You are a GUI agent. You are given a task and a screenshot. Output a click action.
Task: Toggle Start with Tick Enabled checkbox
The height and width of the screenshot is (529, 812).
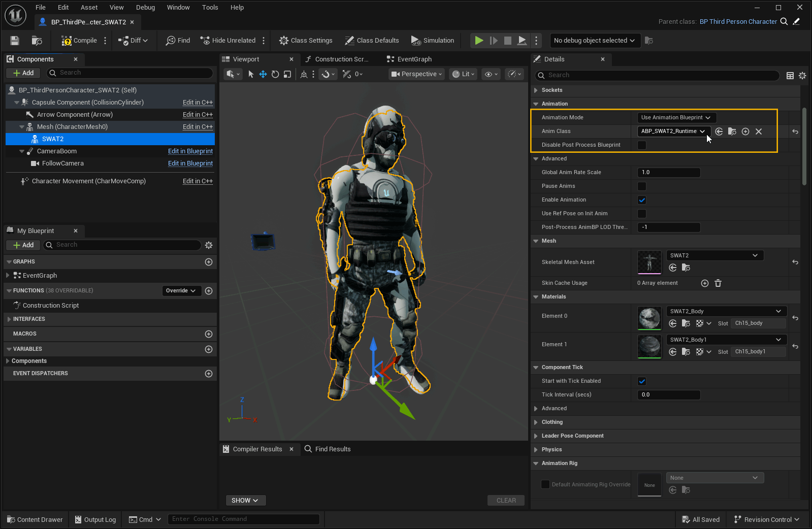[642, 381]
